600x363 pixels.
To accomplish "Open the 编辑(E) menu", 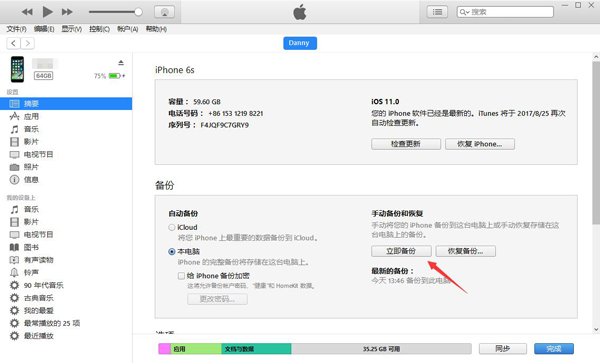I will [x=44, y=29].
